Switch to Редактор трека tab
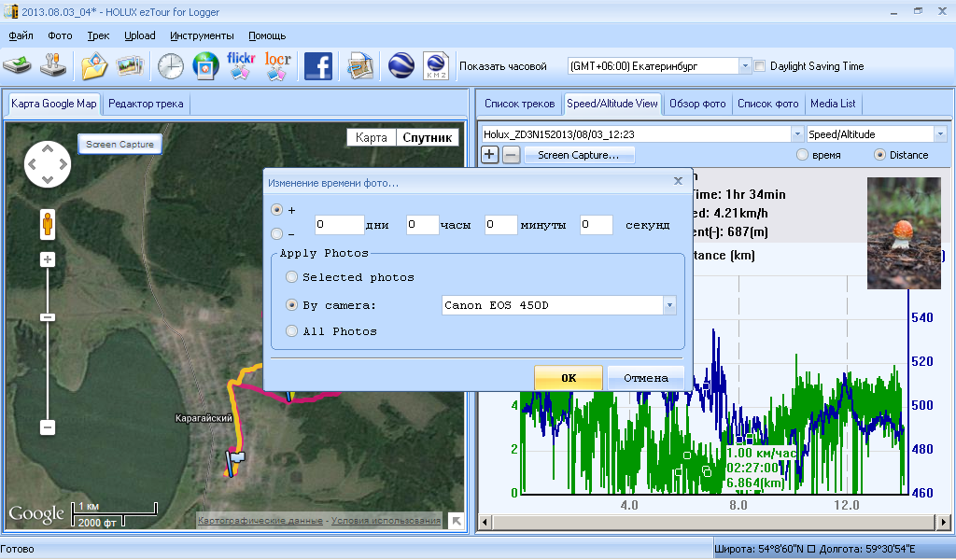956x560 pixels. coord(146,104)
